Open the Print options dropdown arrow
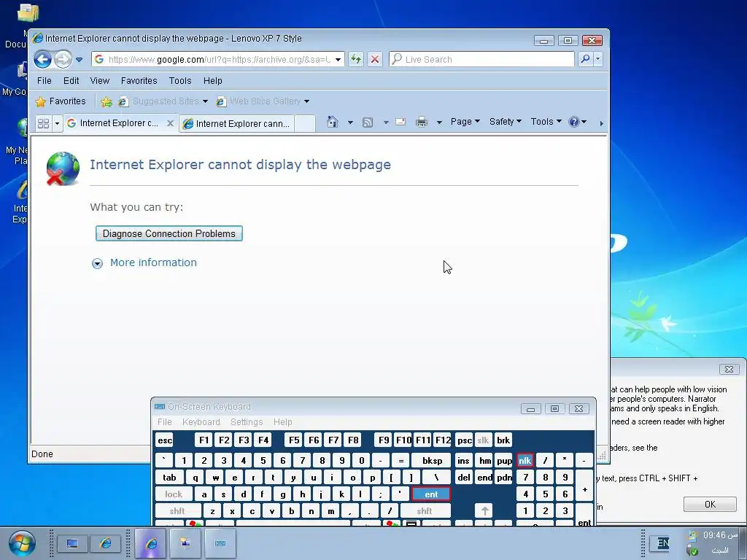This screenshot has height=560, width=747. coord(439,122)
